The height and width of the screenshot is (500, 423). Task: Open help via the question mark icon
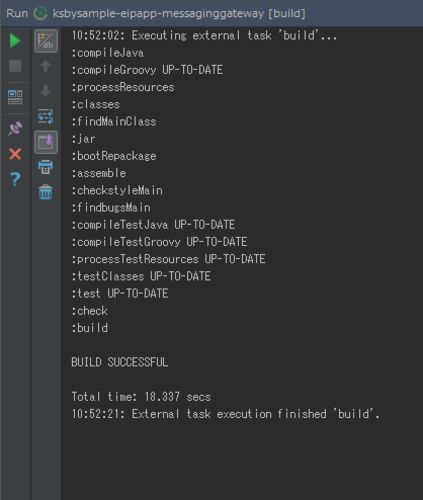(x=15, y=179)
